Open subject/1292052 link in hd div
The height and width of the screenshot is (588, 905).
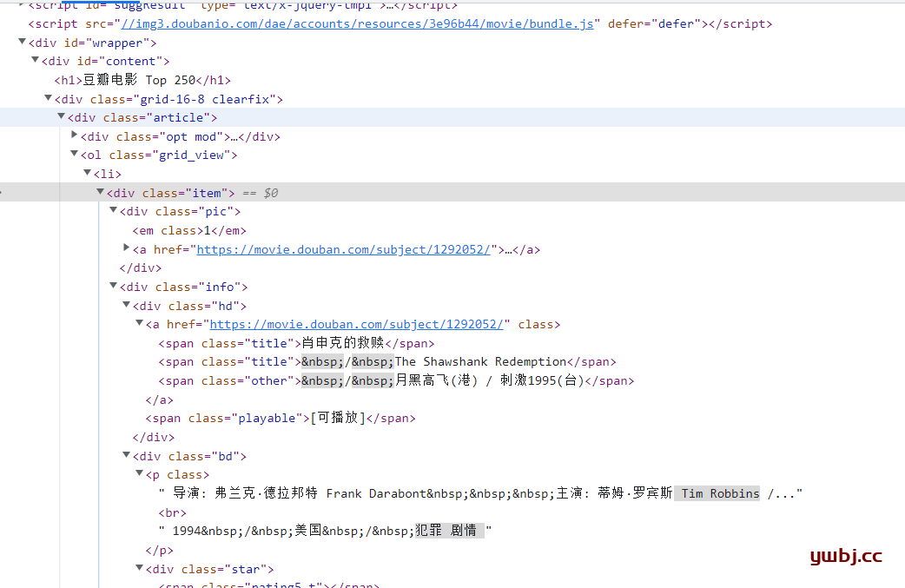356,324
